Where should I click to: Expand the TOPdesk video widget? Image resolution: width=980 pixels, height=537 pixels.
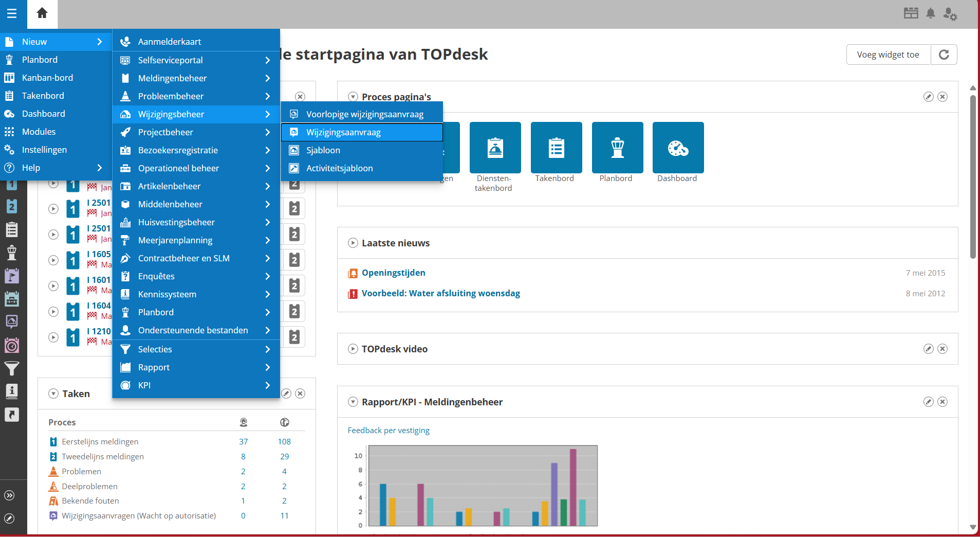pos(353,349)
